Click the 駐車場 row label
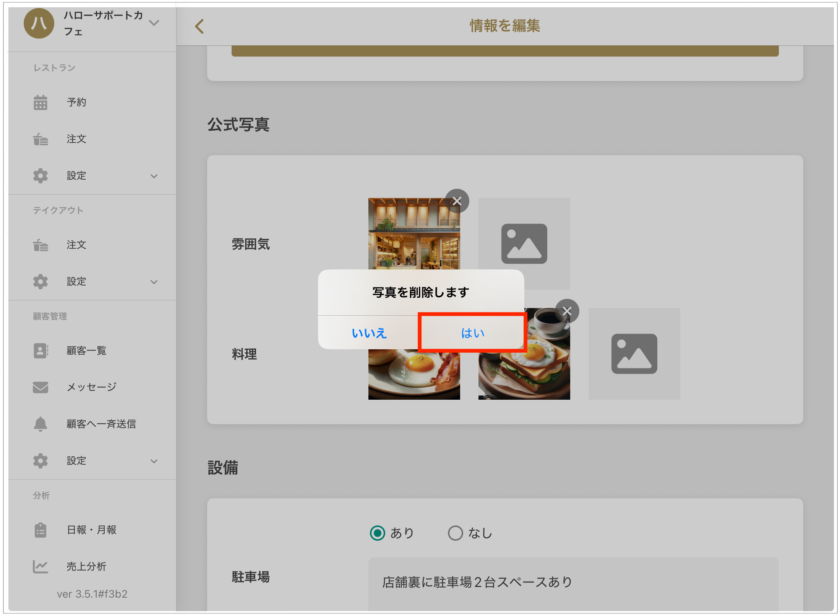The height and width of the screenshot is (616, 840). [251, 577]
